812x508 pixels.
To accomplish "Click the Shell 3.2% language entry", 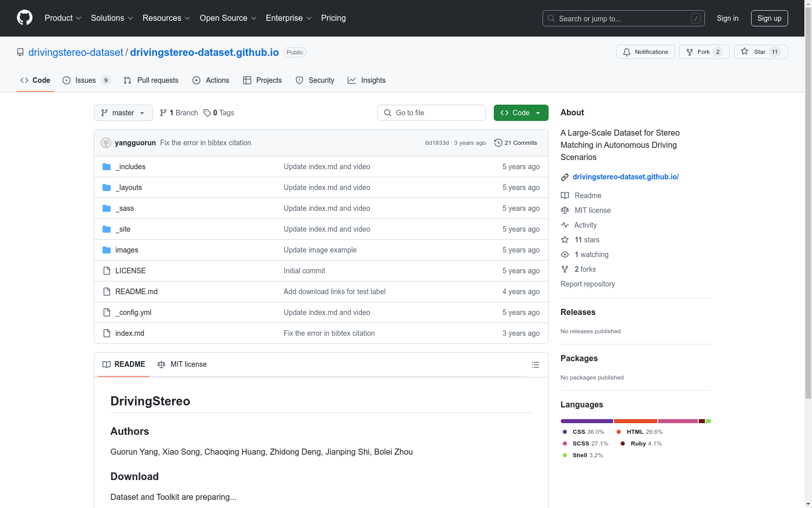I will point(583,455).
